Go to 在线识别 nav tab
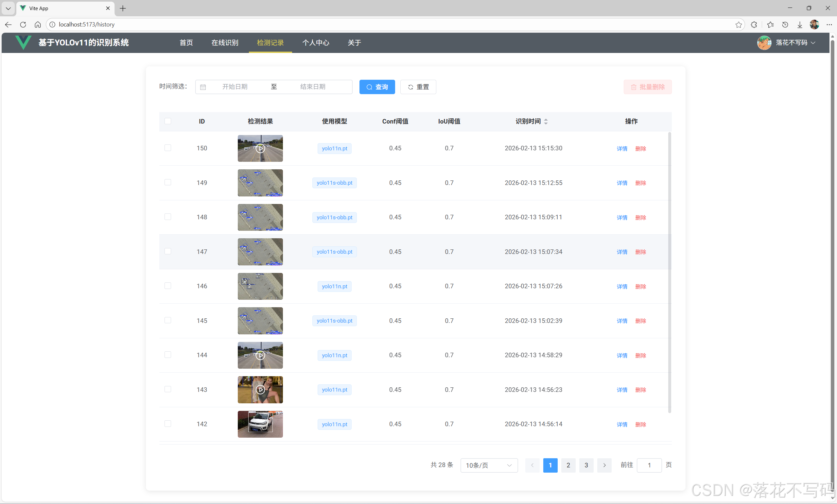This screenshot has width=837, height=504. (x=225, y=42)
